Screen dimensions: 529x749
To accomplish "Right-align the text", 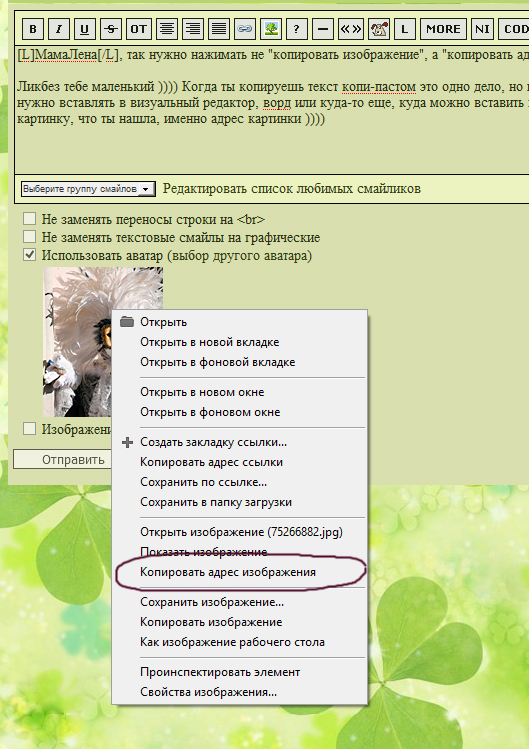I will 193,29.
